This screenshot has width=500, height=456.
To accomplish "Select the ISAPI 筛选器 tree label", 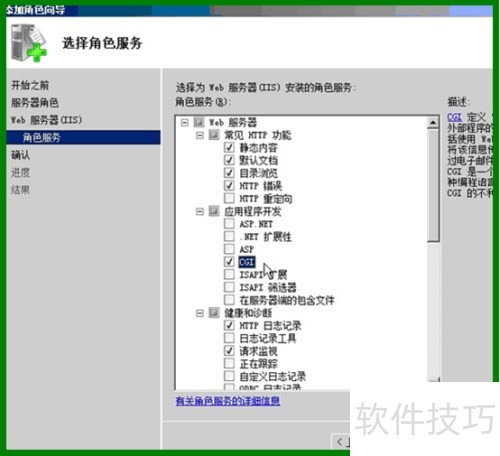I will pyautogui.click(x=268, y=287).
